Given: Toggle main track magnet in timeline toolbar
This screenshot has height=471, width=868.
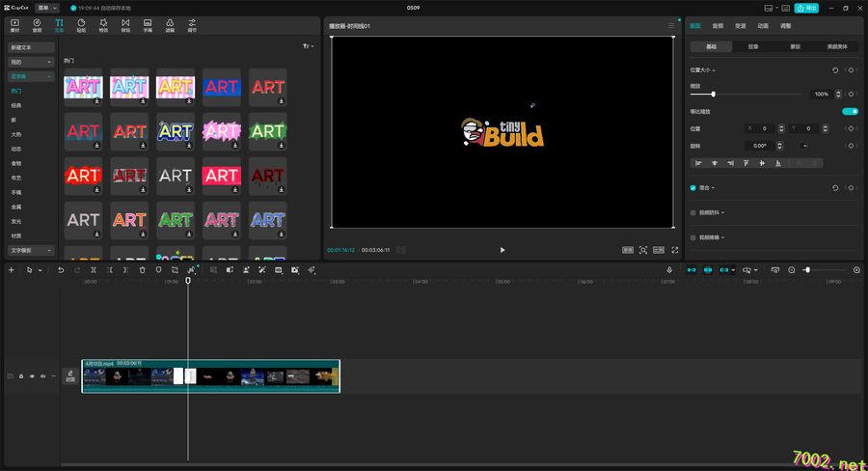Looking at the screenshot, I should tap(692, 270).
